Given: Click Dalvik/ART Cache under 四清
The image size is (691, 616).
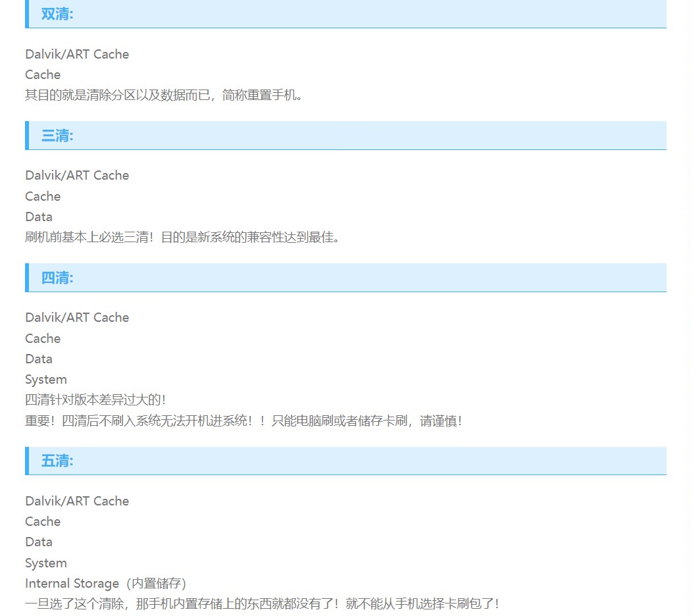Looking at the screenshot, I should tap(77, 318).
